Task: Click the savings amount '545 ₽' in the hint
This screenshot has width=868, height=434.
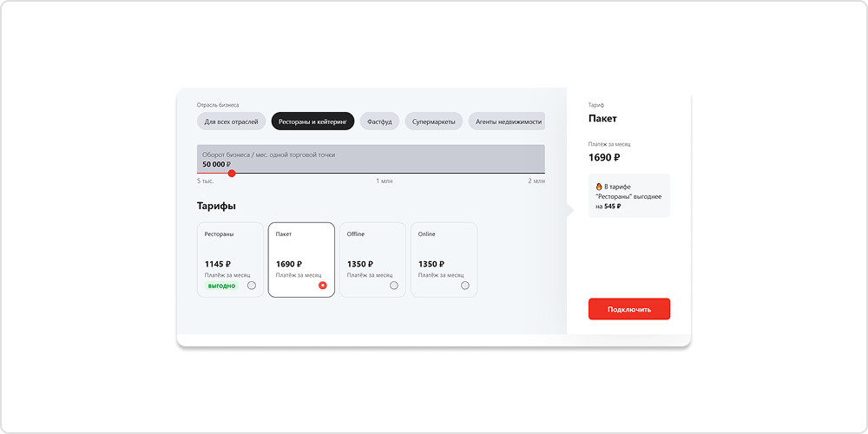Action: coord(612,206)
